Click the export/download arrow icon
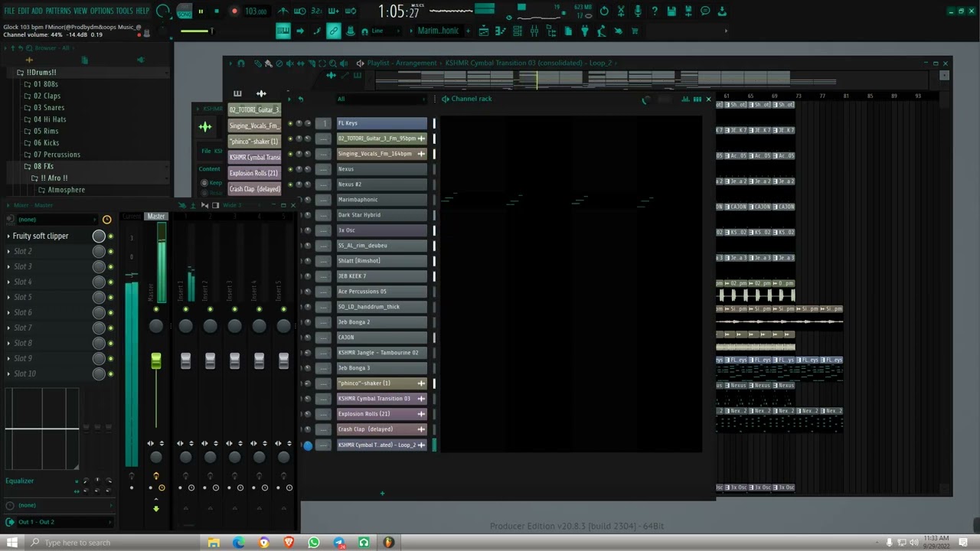This screenshot has width=980, height=551. click(722, 11)
